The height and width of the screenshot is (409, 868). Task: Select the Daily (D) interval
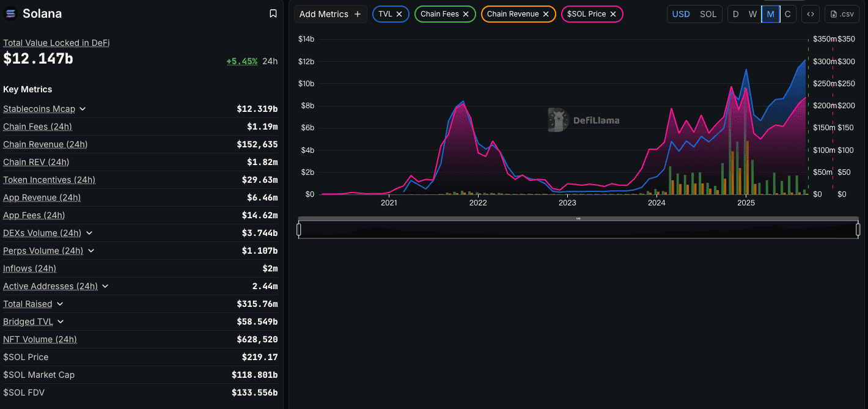click(736, 14)
